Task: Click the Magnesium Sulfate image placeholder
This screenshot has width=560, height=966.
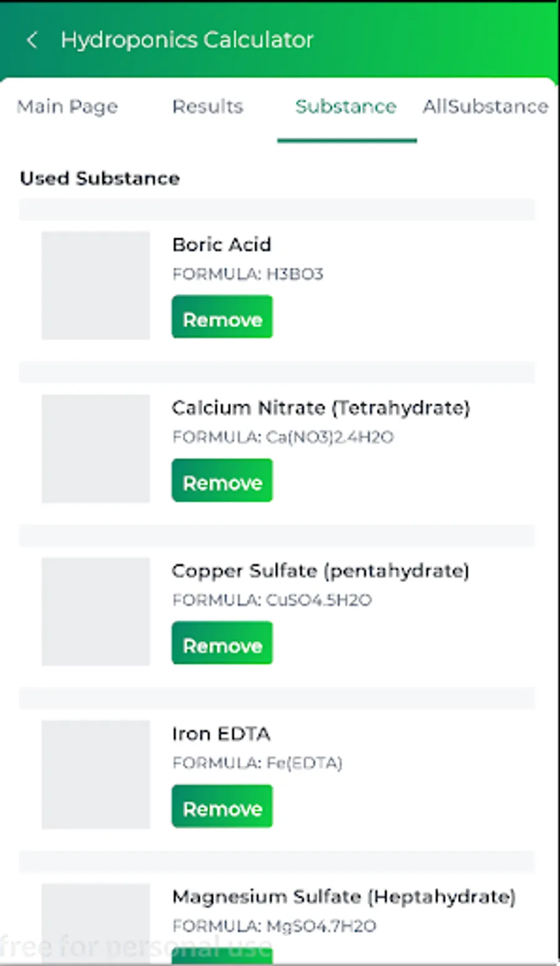Action: click(96, 923)
